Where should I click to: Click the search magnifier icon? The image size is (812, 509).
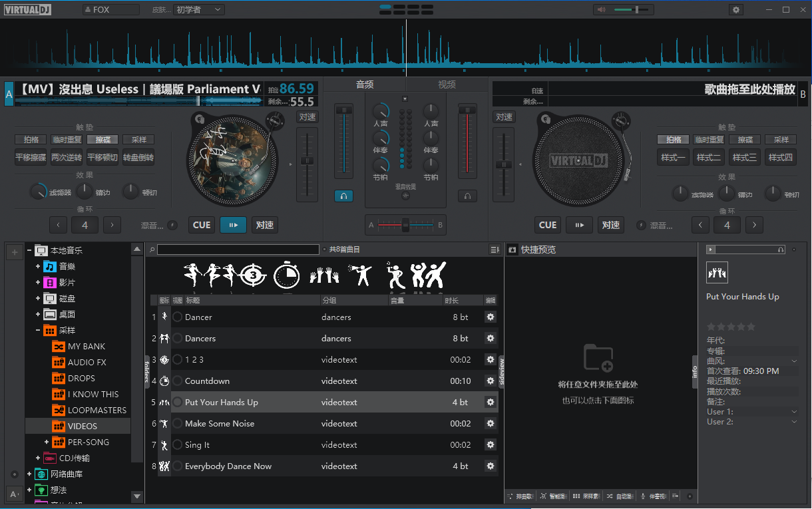(152, 250)
